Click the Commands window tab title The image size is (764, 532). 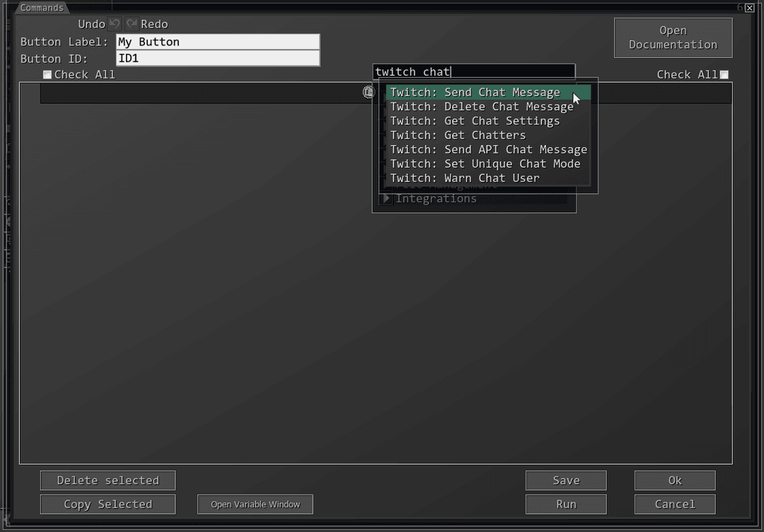click(42, 8)
